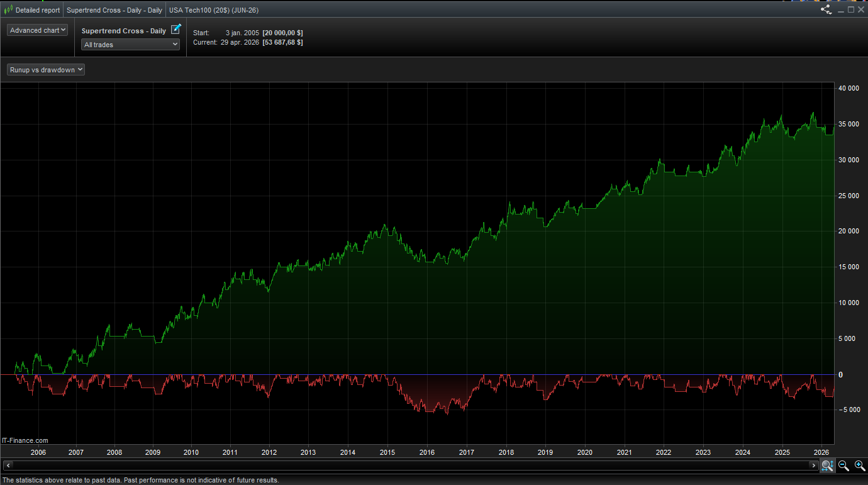
Task: Click the horizontal scrollbar track below the chart
Action: coord(411,465)
